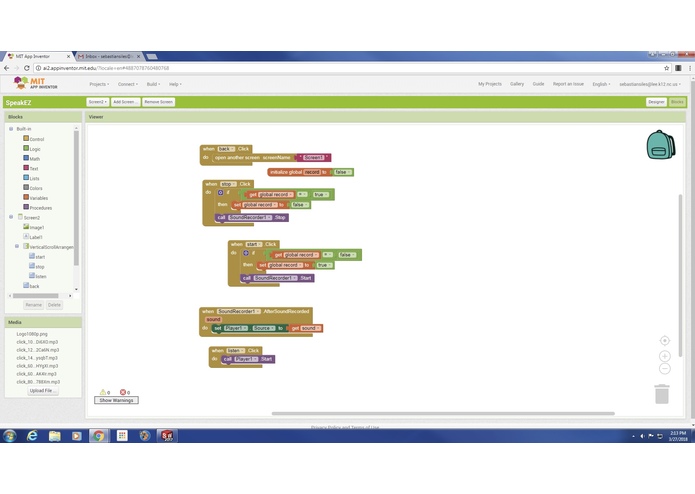Open the English language dropdown
The height and width of the screenshot is (494, 695).
tap(601, 84)
